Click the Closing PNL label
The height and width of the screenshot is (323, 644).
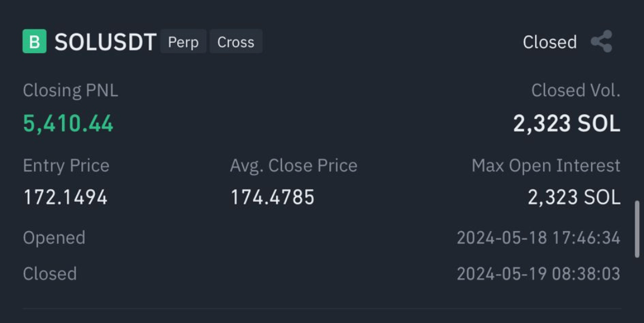click(70, 91)
